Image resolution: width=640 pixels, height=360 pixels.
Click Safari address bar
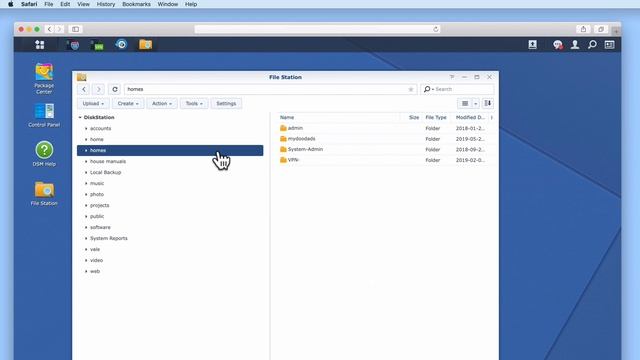point(318,29)
